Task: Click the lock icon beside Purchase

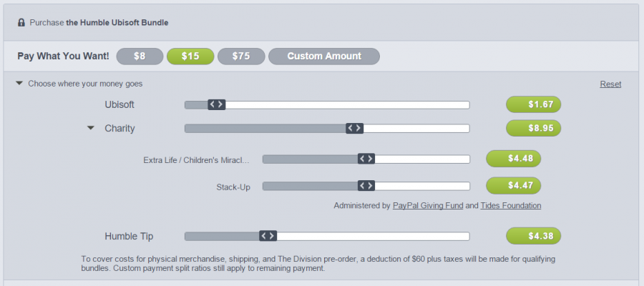Action: (x=21, y=23)
